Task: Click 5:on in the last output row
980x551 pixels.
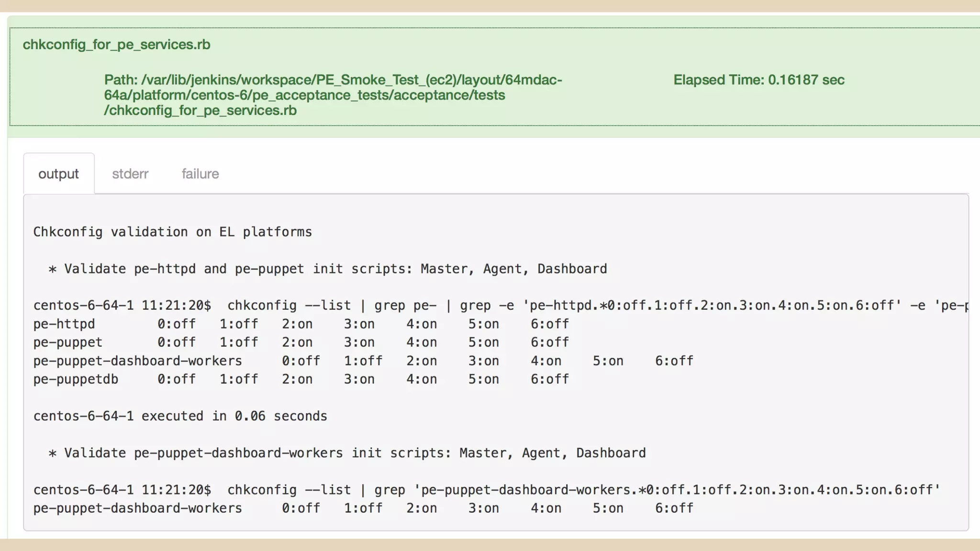Action: [x=608, y=508]
